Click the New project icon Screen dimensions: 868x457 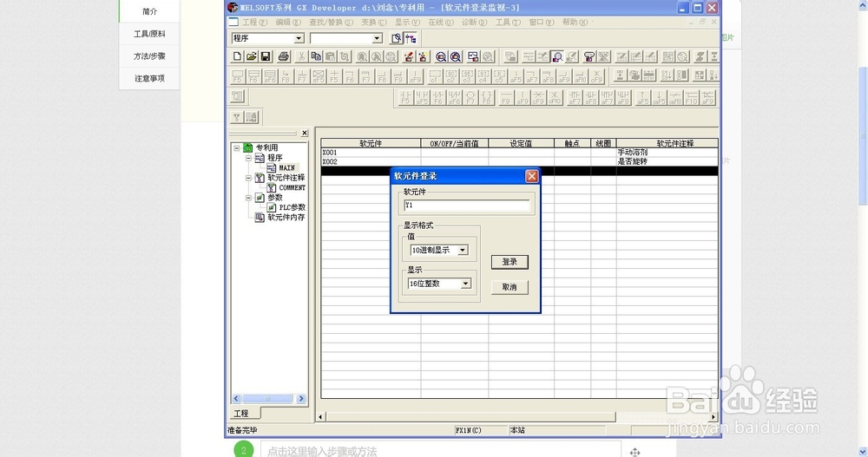[x=238, y=56]
